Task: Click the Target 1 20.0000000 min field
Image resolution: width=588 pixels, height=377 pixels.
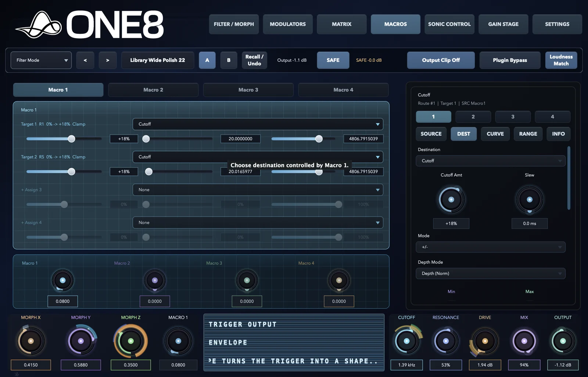Action: (240, 139)
